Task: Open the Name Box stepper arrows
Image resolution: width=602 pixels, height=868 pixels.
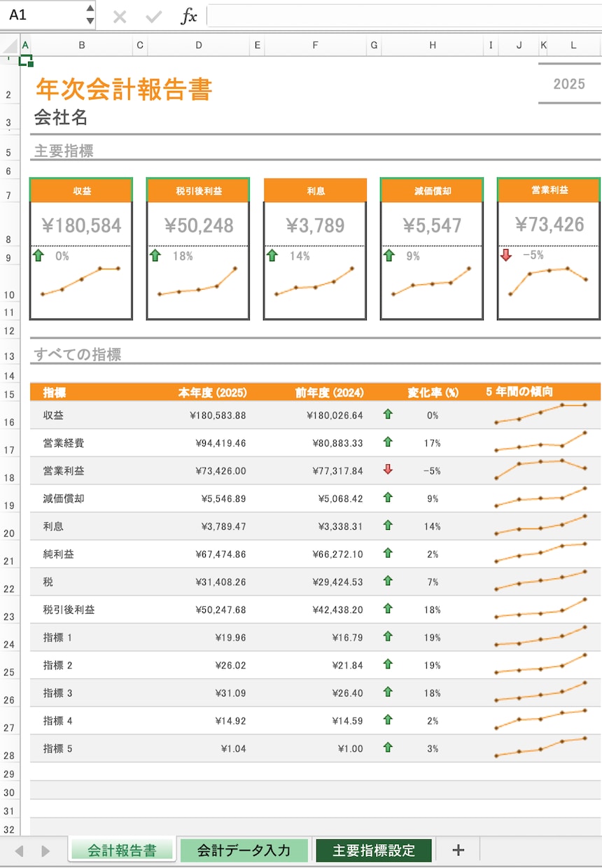Action: coord(90,15)
